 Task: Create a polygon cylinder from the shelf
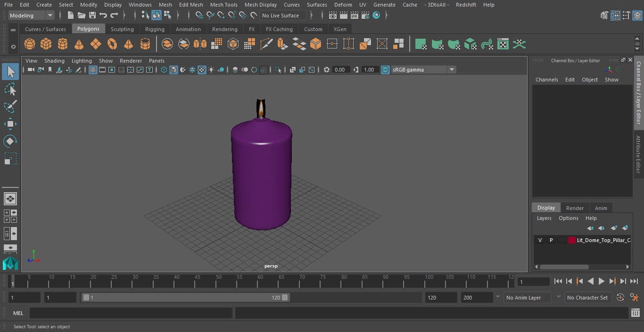click(63, 44)
